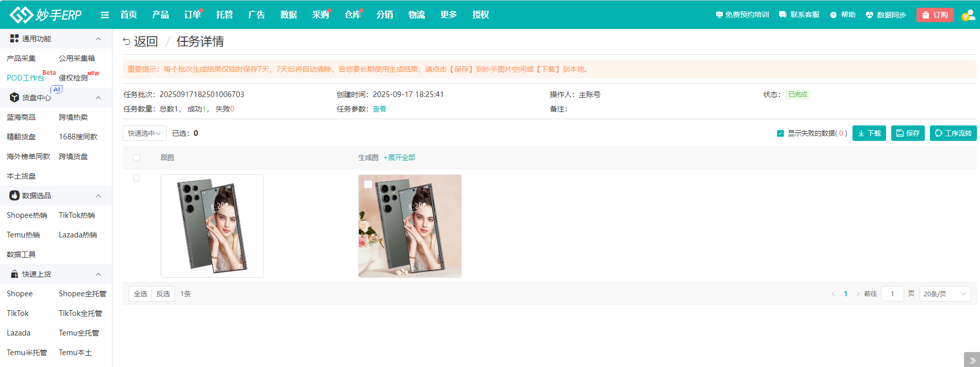Click the 全选 button

pyautogui.click(x=140, y=294)
